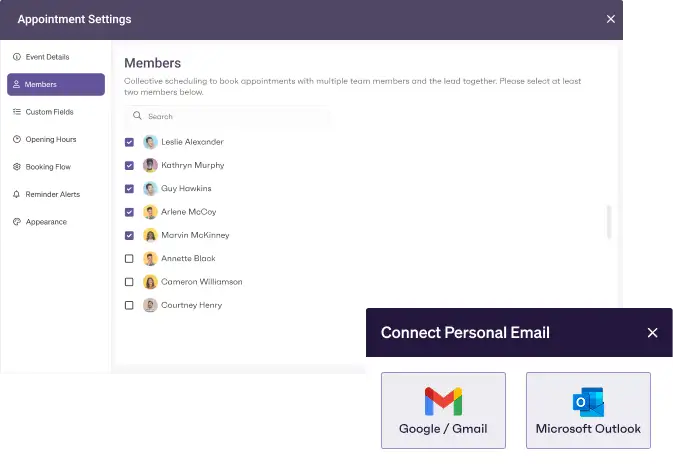Click Annette Black's avatar
This screenshot has height=465, width=673.
pyautogui.click(x=150, y=258)
